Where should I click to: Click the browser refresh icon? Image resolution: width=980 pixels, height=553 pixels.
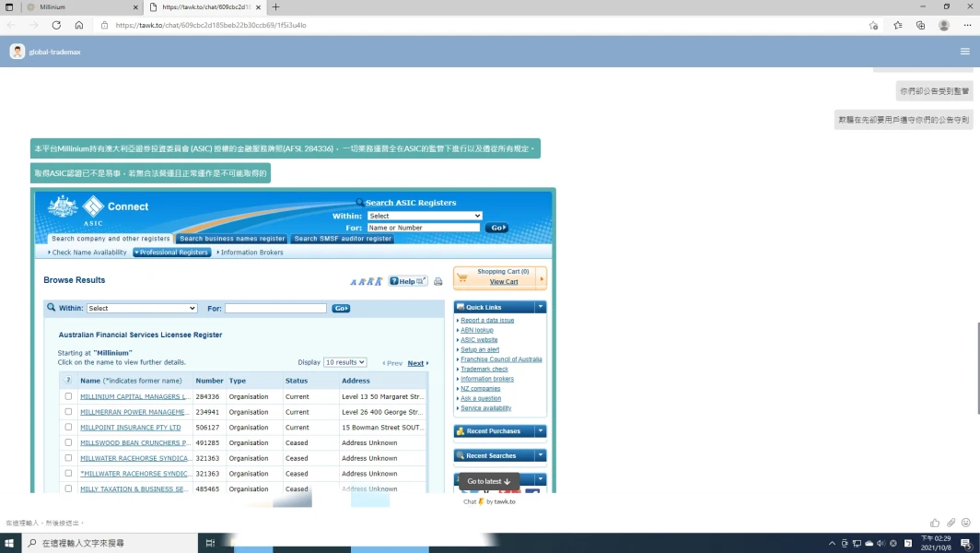click(x=56, y=25)
